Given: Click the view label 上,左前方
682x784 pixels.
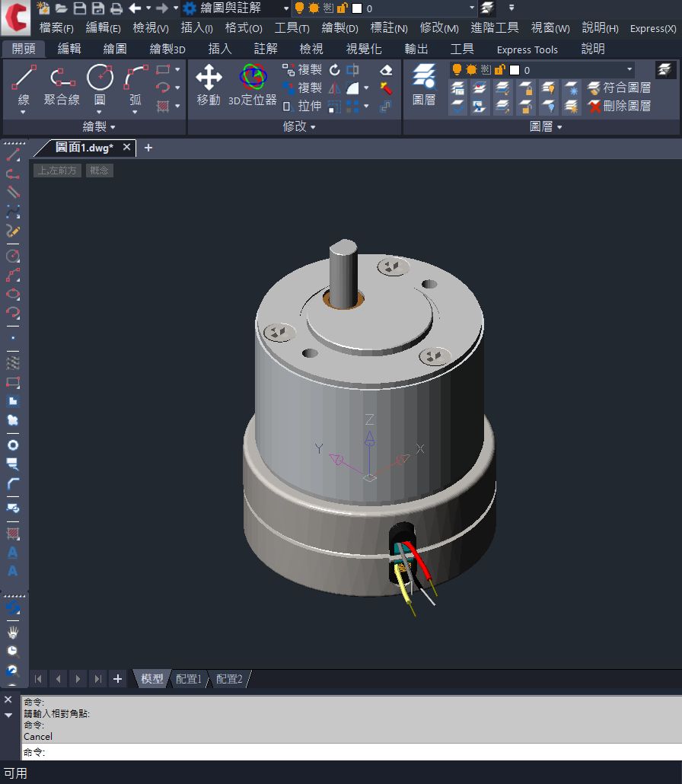Looking at the screenshot, I should tap(57, 171).
